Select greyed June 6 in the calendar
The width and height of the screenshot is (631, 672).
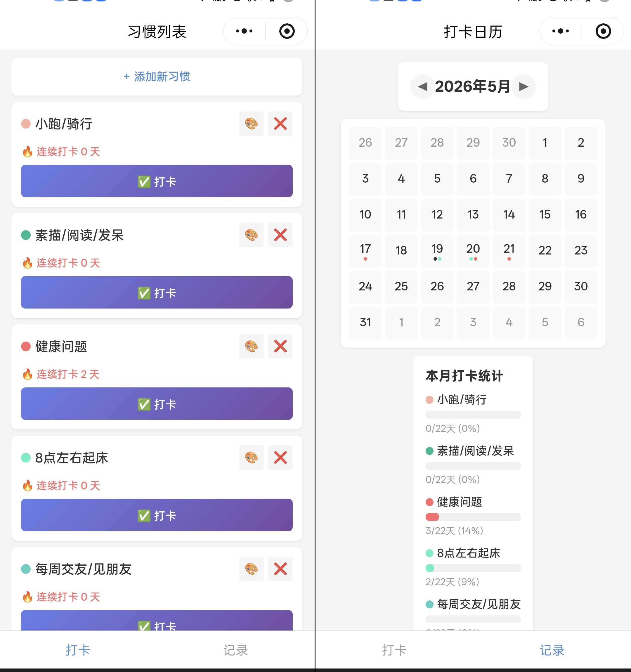581,323
